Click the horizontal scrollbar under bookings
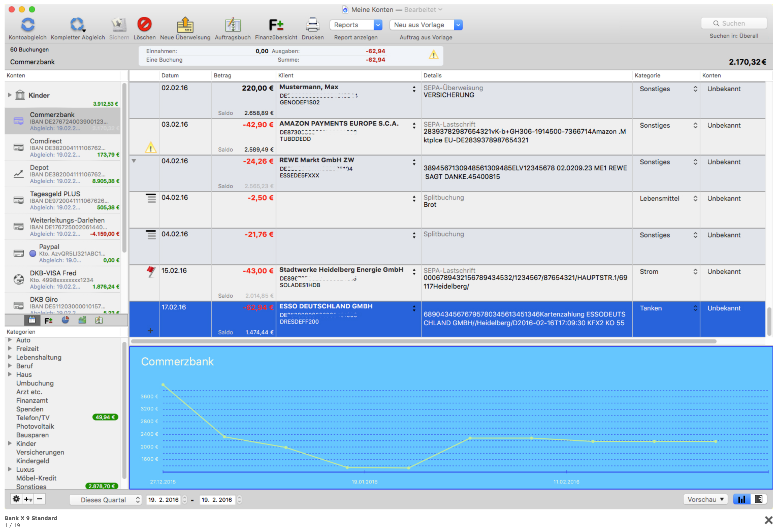This screenshot has width=776, height=532. click(x=423, y=341)
